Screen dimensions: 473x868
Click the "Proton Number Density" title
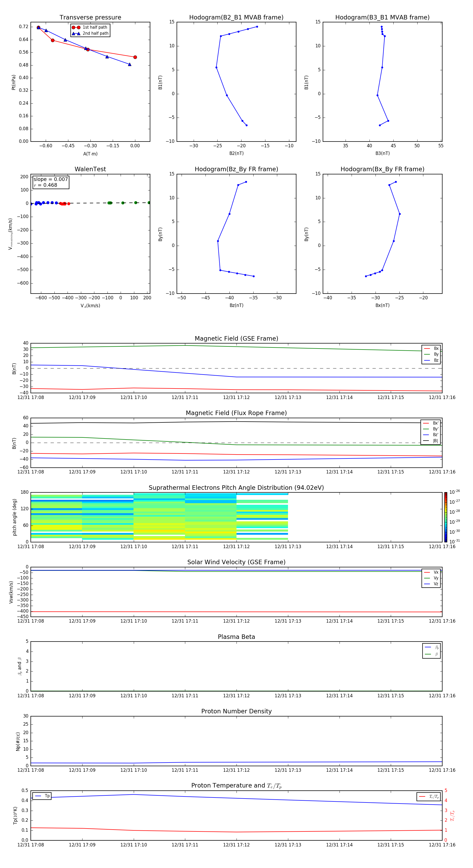pyautogui.click(x=236, y=711)
